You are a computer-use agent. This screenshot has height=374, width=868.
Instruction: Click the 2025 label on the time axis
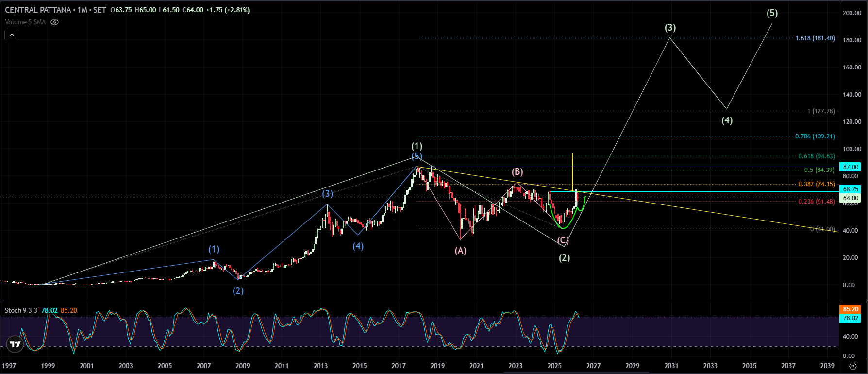[554, 366]
